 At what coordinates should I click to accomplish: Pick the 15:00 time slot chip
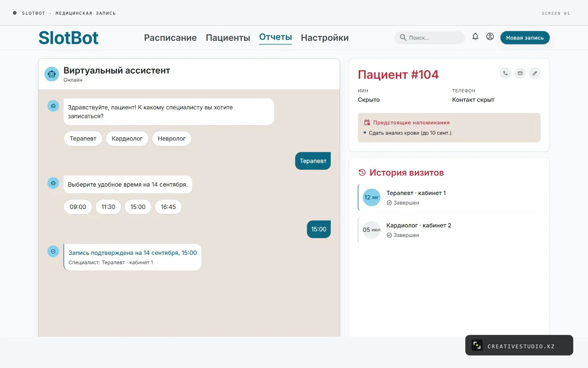[x=138, y=207]
